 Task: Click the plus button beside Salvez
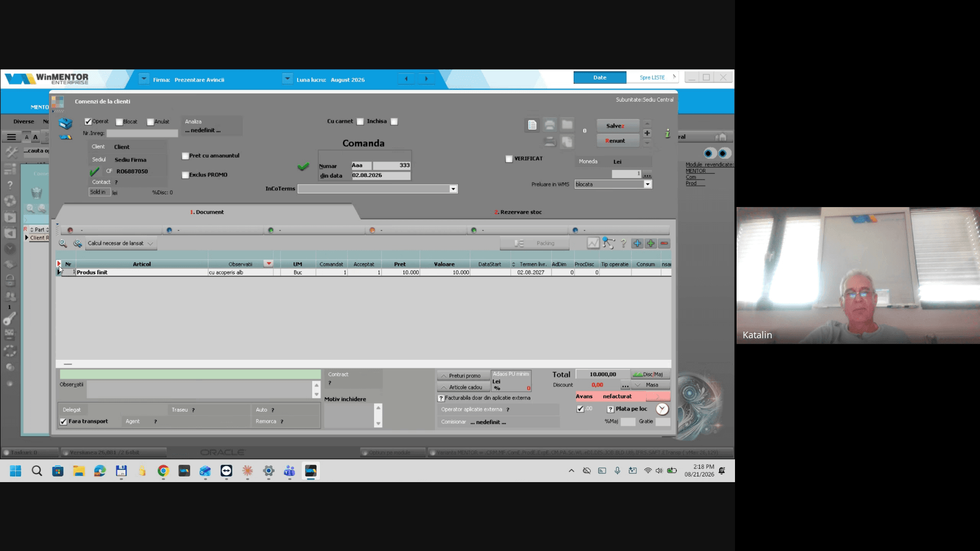[x=647, y=133]
